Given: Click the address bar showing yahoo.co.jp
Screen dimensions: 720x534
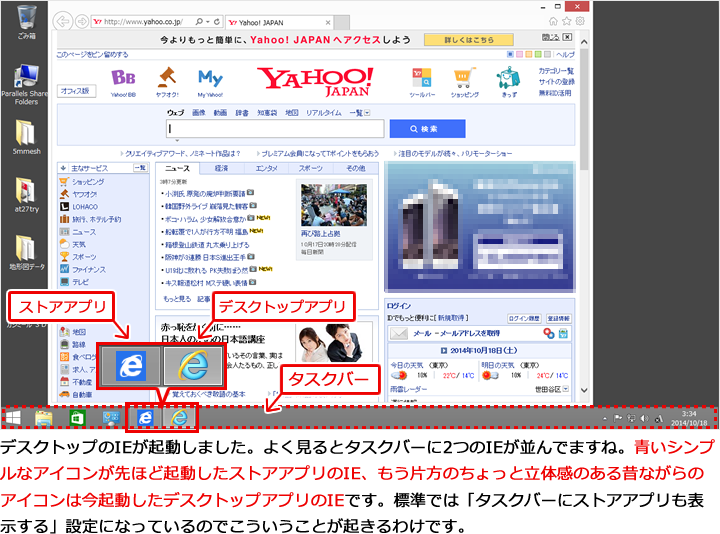Looking at the screenshot, I should pyautogui.click(x=143, y=22).
